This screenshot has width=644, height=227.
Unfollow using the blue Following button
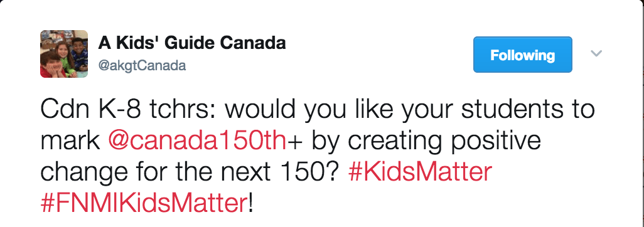point(522,55)
